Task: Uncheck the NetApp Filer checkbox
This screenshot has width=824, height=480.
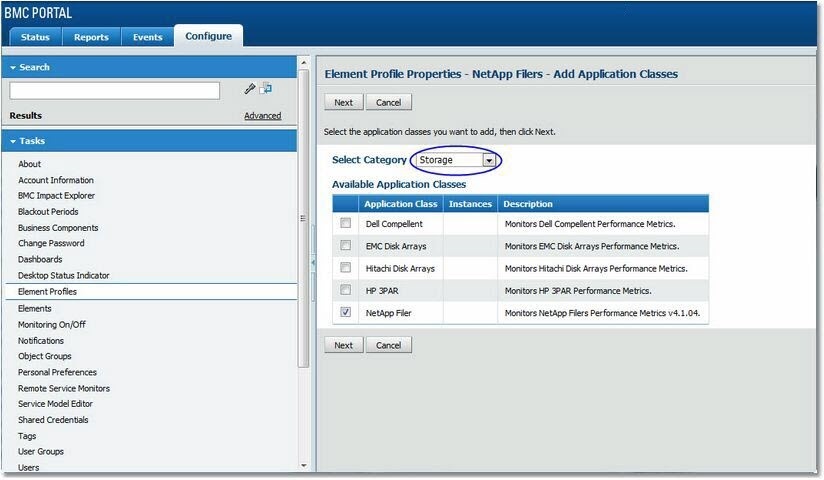Action: (345, 312)
